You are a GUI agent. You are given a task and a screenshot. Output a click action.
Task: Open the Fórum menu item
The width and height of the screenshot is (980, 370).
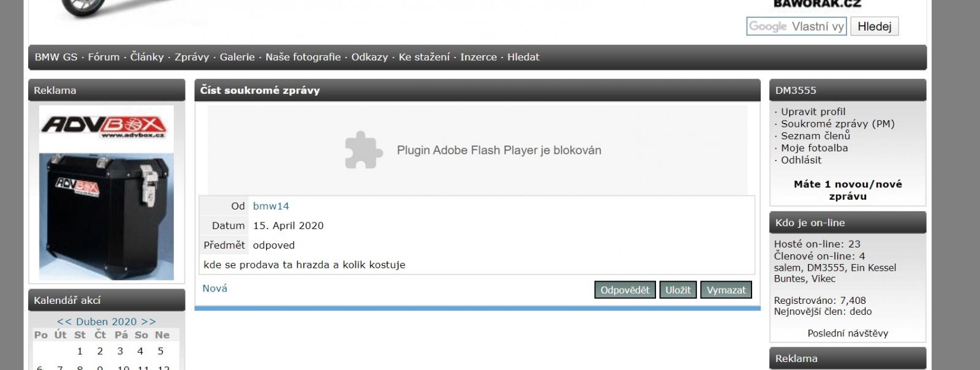[x=104, y=57]
